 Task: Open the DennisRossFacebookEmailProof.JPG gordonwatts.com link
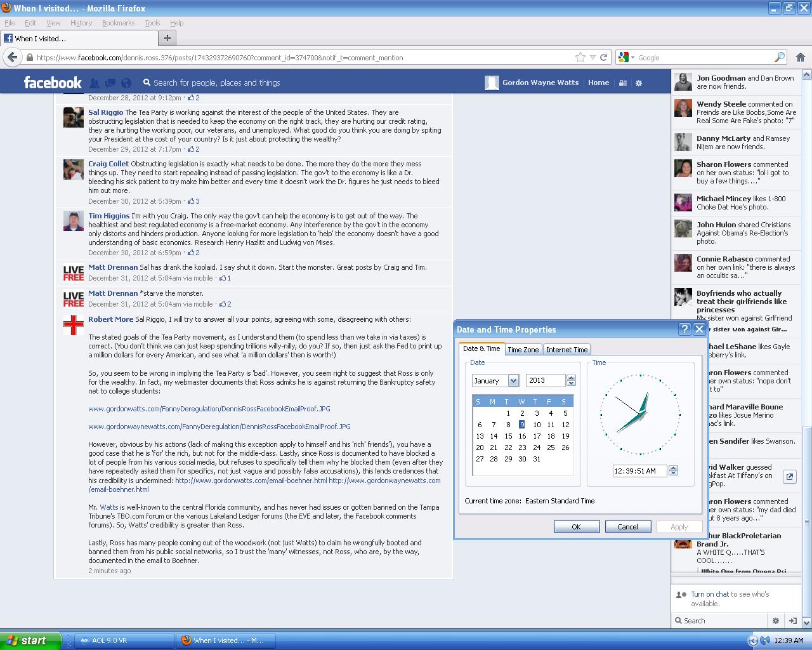click(x=209, y=409)
